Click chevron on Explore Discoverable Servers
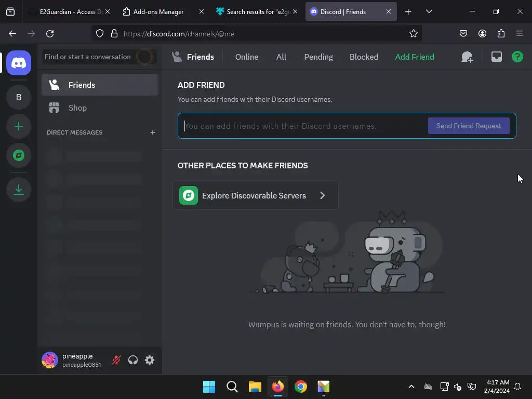This screenshot has height=399, width=532. coord(322,195)
